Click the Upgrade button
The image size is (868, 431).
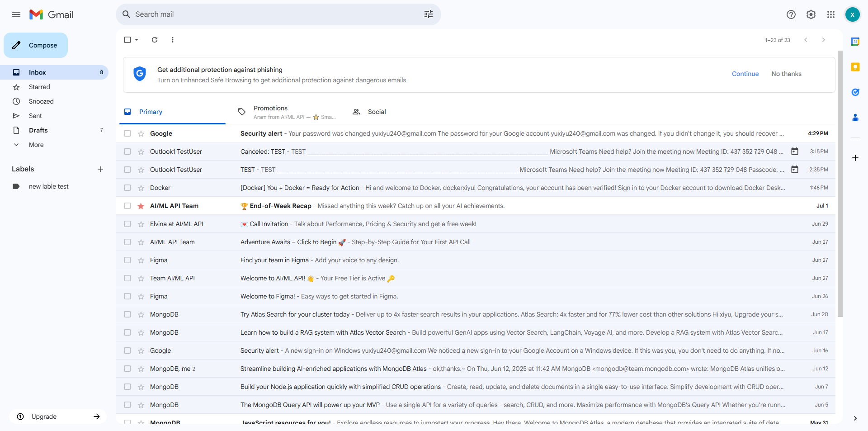pyautogui.click(x=58, y=417)
